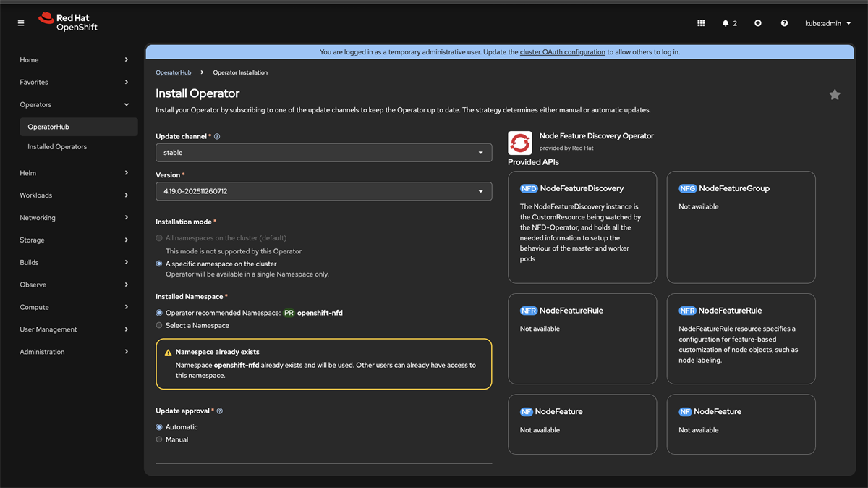Favorite this page with the star icon

click(x=835, y=95)
